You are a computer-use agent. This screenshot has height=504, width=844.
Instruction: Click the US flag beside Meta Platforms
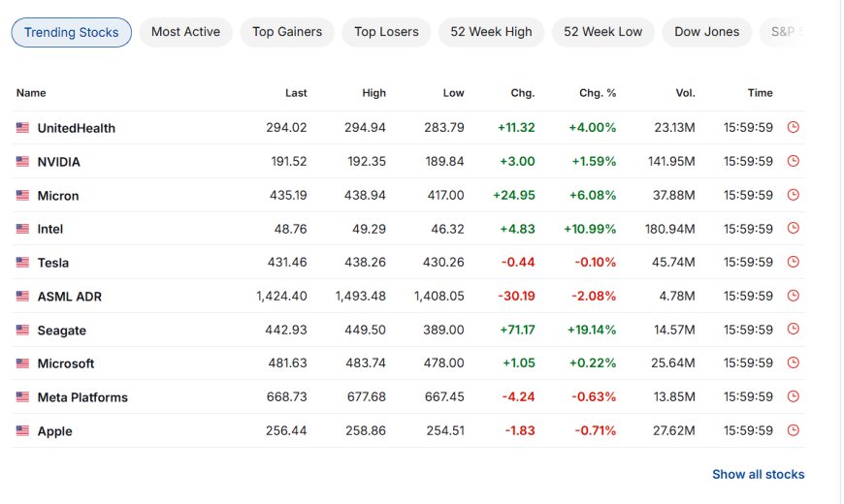coord(22,397)
